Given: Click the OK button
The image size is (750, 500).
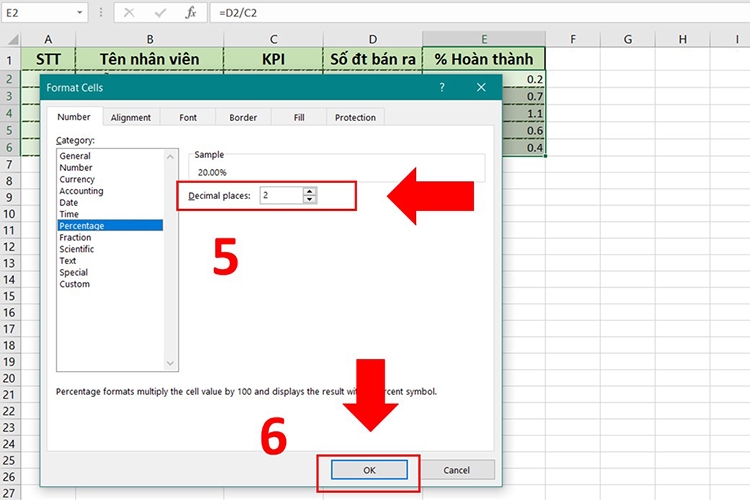Looking at the screenshot, I should [369, 470].
